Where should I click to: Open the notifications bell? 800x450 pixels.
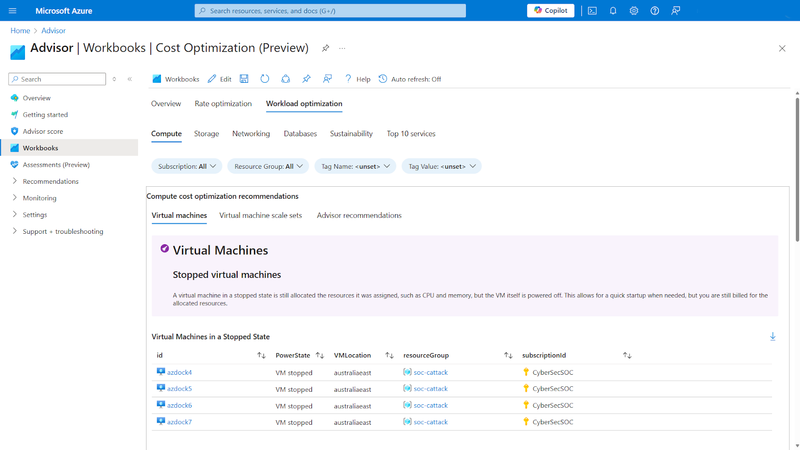pos(613,10)
